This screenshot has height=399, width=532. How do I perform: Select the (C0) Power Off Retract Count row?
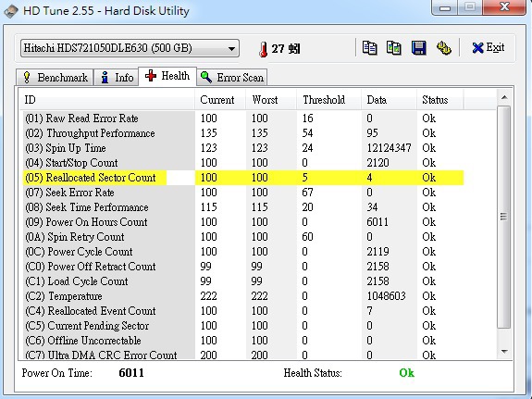(243, 267)
